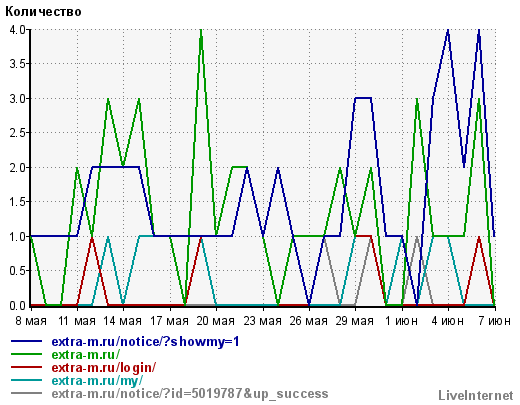The image size is (520, 405).
Task: Click the green legend line swatch
Action: (27, 354)
